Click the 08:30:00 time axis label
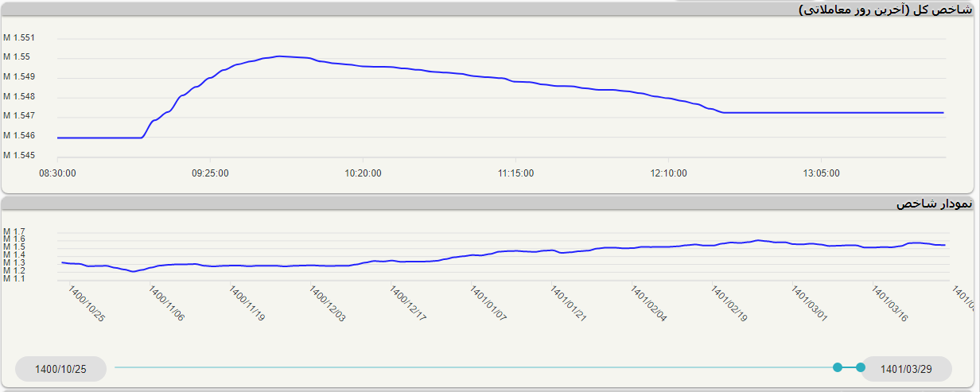 pos(57,173)
